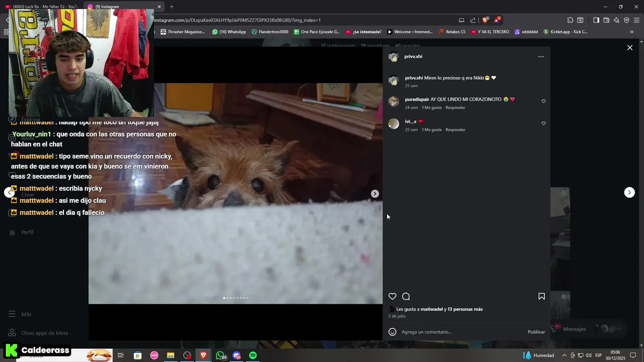The image size is (644, 362).
Task: Reply to puredispair's comment
Action: pyautogui.click(x=455, y=108)
